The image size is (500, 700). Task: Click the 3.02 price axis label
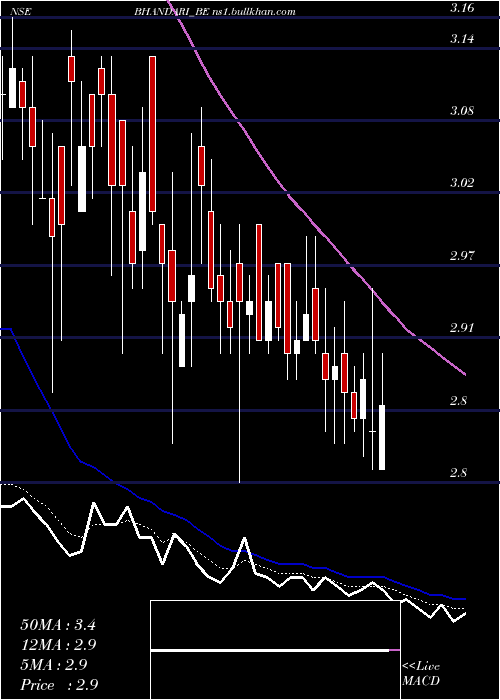pyautogui.click(x=462, y=183)
